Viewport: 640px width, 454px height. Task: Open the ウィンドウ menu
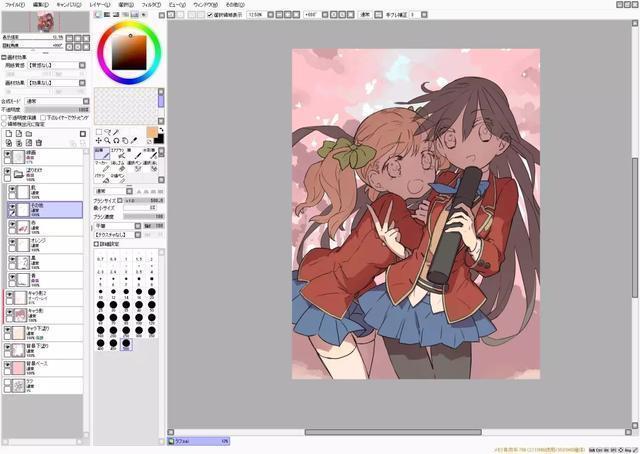tap(205, 5)
